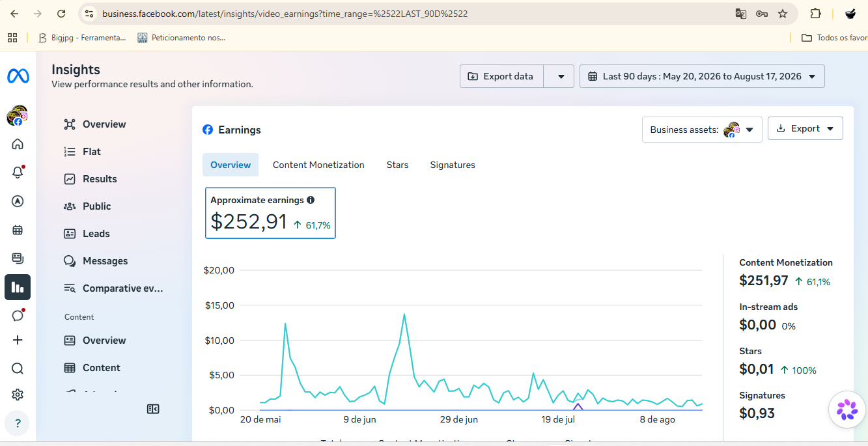Click the help question mark icon
This screenshot has height=446, width=868.
point(18,423)
